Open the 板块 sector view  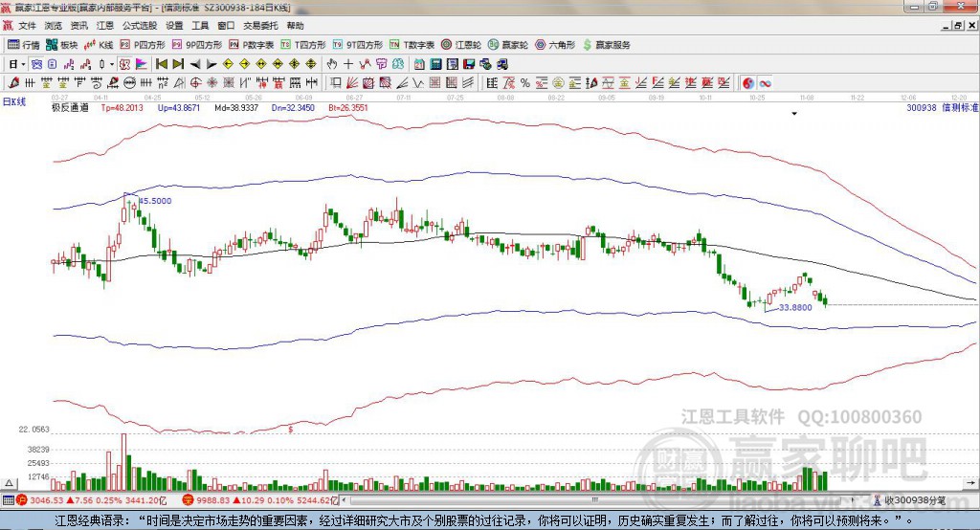(x=62, y=45)
